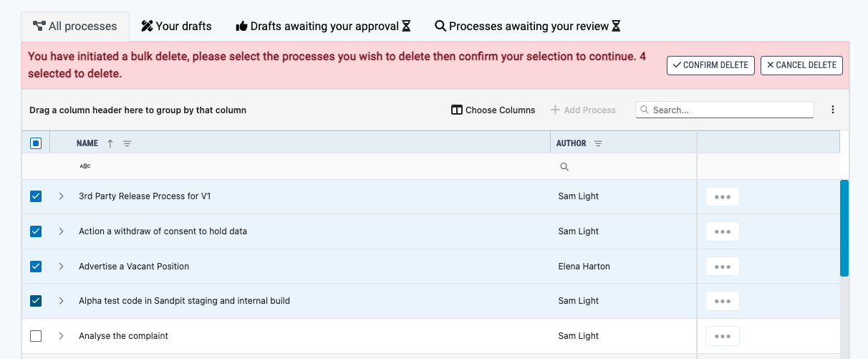This screenshot has width=868, height=359.
Task: Click the blue vertical scrollbar thumb
Action: pyautogui.click(x=844, y=228)
